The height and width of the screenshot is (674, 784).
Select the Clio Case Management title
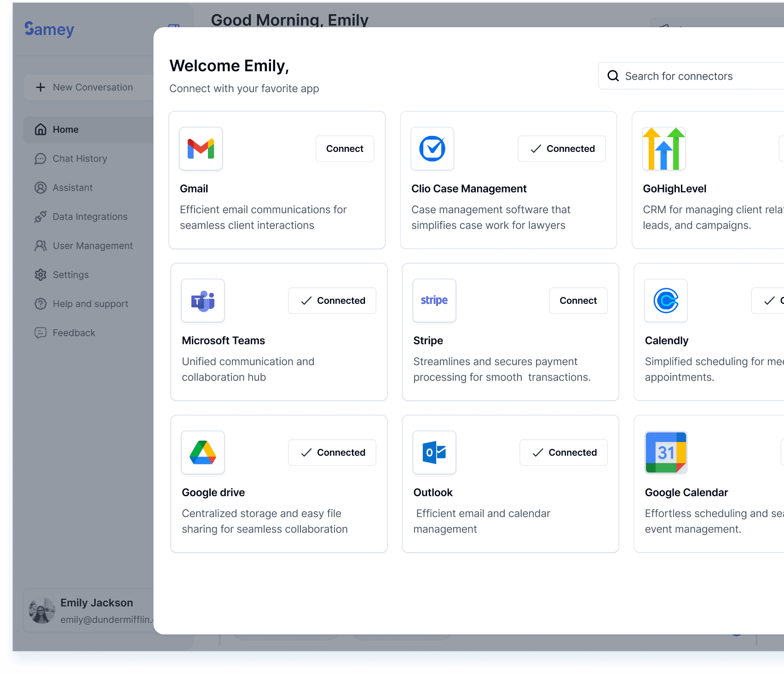pos(469,189)
